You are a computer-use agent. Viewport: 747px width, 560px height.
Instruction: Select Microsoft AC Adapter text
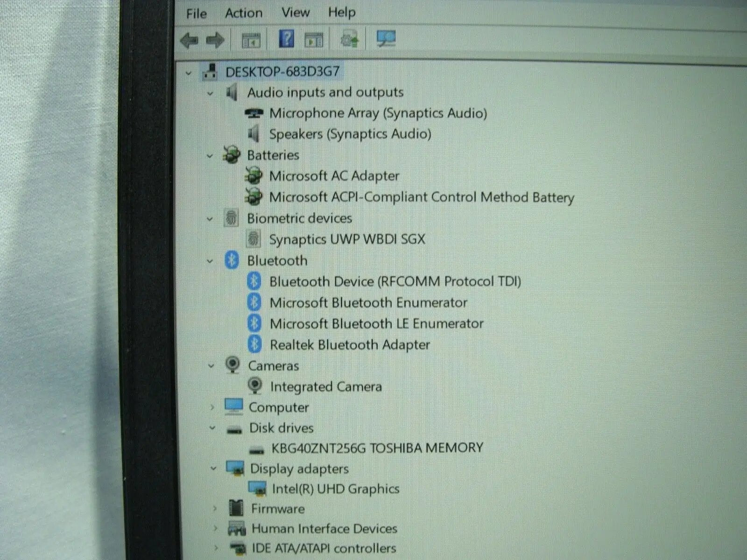334,176
